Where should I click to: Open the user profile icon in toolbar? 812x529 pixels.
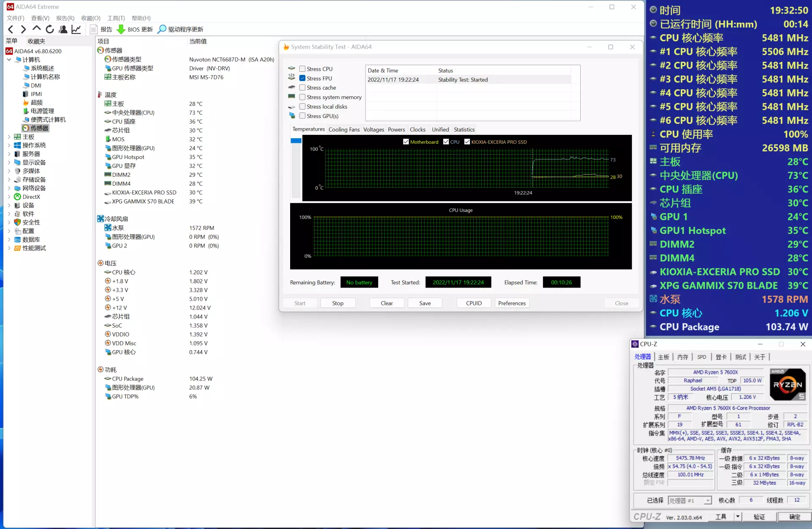pyautogui.click(x=63, y=29)
